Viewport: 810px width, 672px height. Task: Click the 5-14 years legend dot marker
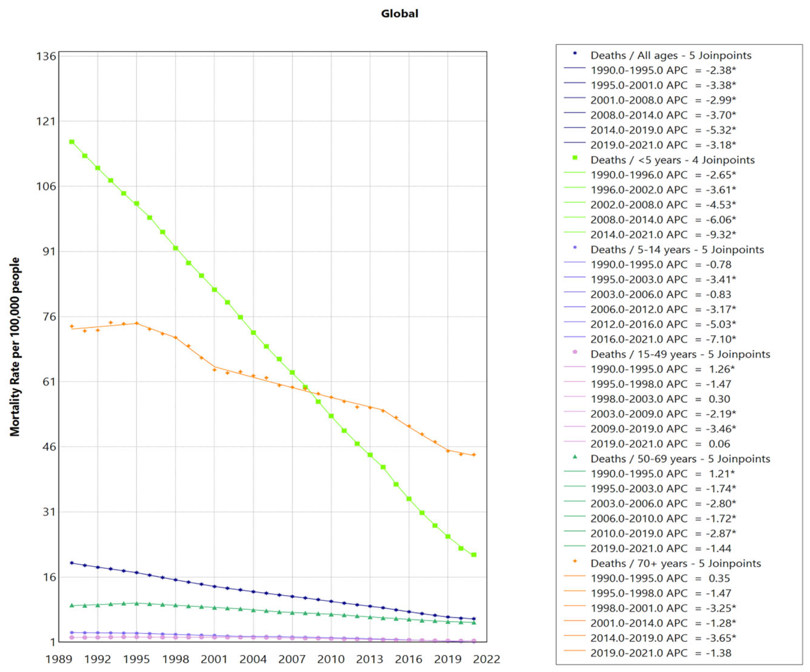[x=575, y=247]
